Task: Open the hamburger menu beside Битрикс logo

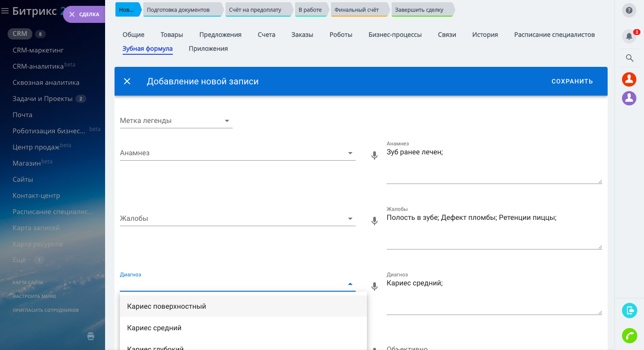Action: 5,11
